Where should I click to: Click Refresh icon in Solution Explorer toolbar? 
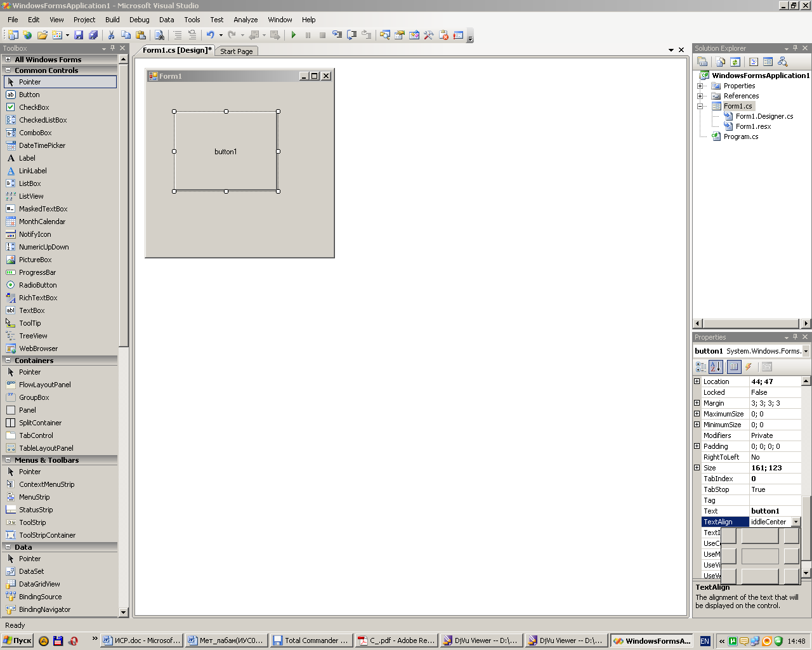pos(735,62)
